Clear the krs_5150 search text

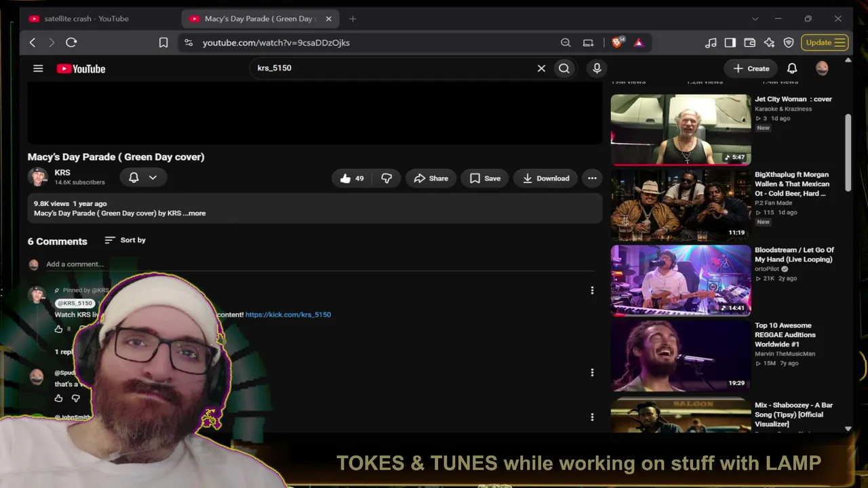pyautogui.click(x=541, y=68)
